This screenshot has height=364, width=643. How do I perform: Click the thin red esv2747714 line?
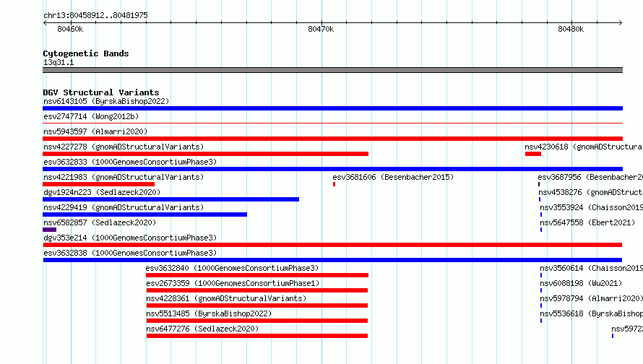(x=332, y=123)
